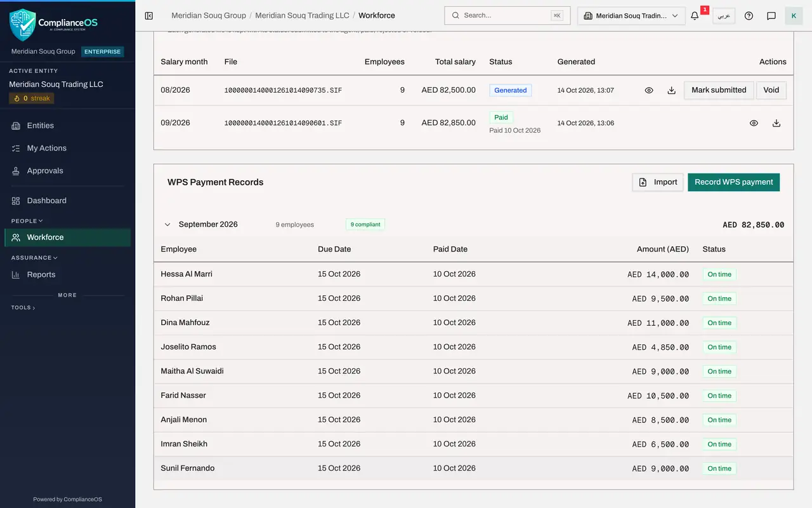Click Mark submitted for 08/2026
Screen dimensions: 812x508
(719, 90)
